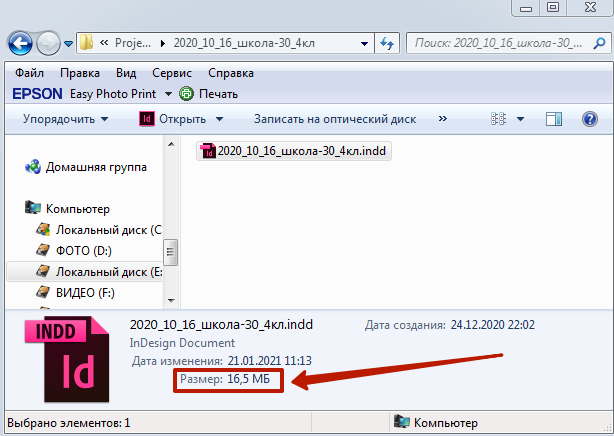Click the navigation pane vertical scrollbar
Image resolution: width=614 pixels, height=436 pixels.
pos(171,250)
